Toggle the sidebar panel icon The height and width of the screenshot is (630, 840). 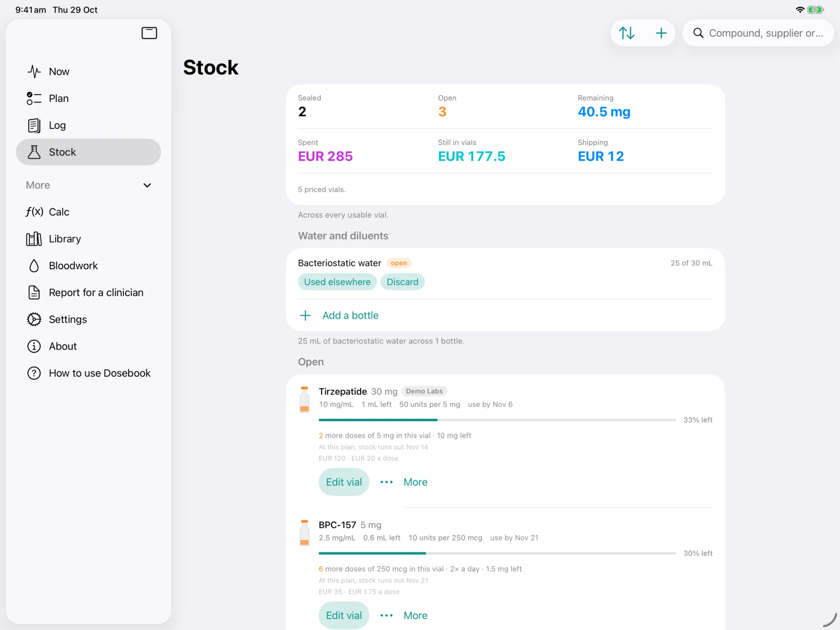click(x=149, y=33)
